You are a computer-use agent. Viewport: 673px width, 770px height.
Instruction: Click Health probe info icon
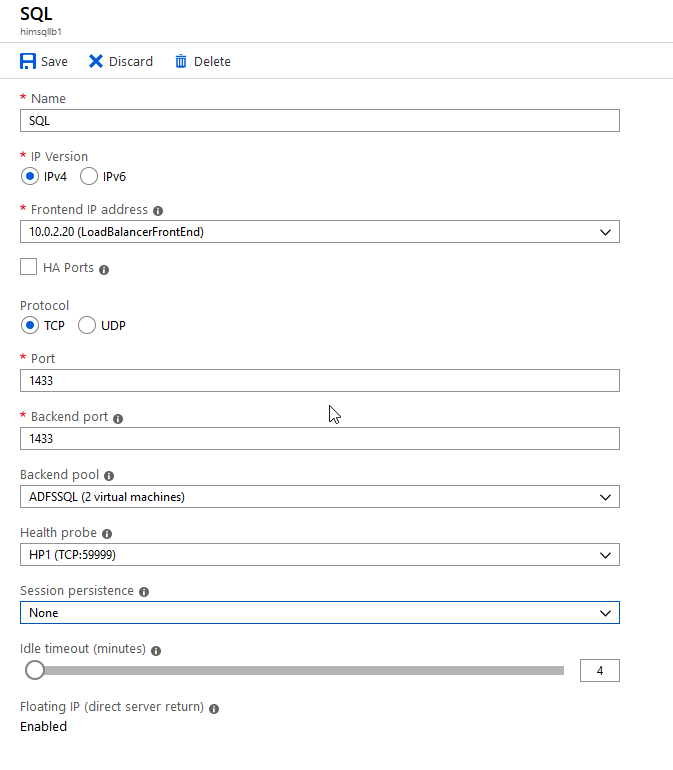tap(107, 534)
